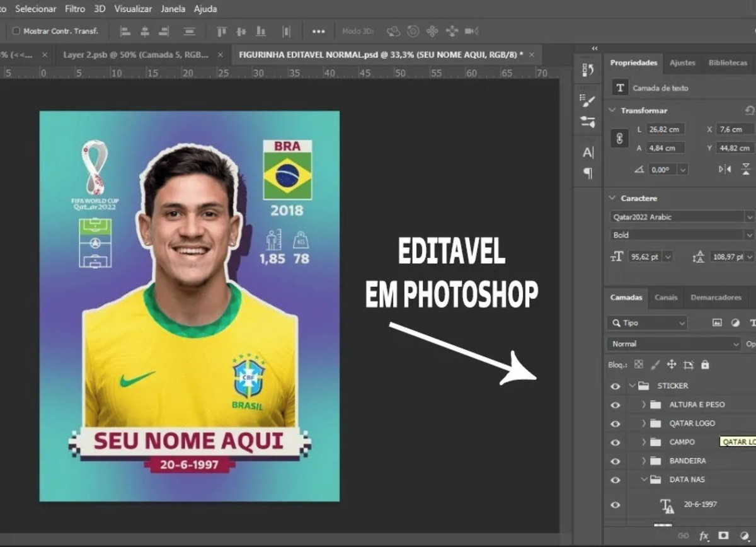This screenshot has width=756, height=547.
Task: Open the font size 95,62 pt dropdown arrow
Action: [x=668, y=256]
